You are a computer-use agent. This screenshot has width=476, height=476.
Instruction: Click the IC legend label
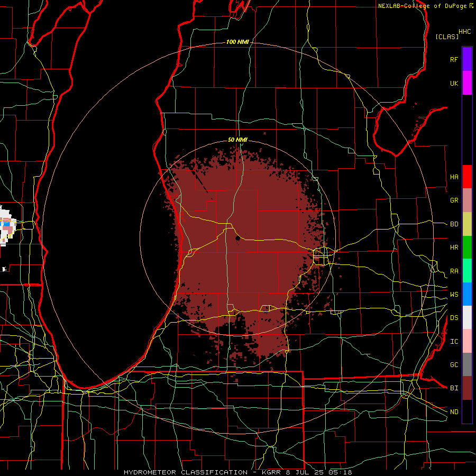point(454,342)
